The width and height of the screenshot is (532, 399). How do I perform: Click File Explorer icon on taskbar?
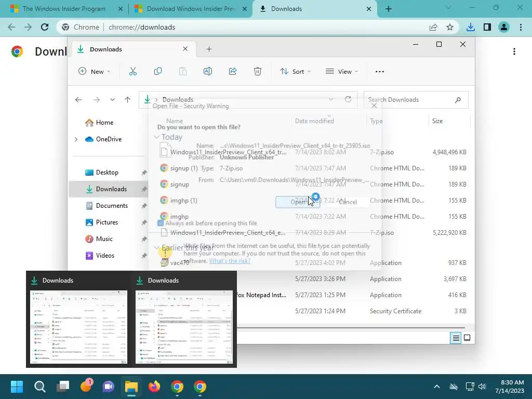131,387
